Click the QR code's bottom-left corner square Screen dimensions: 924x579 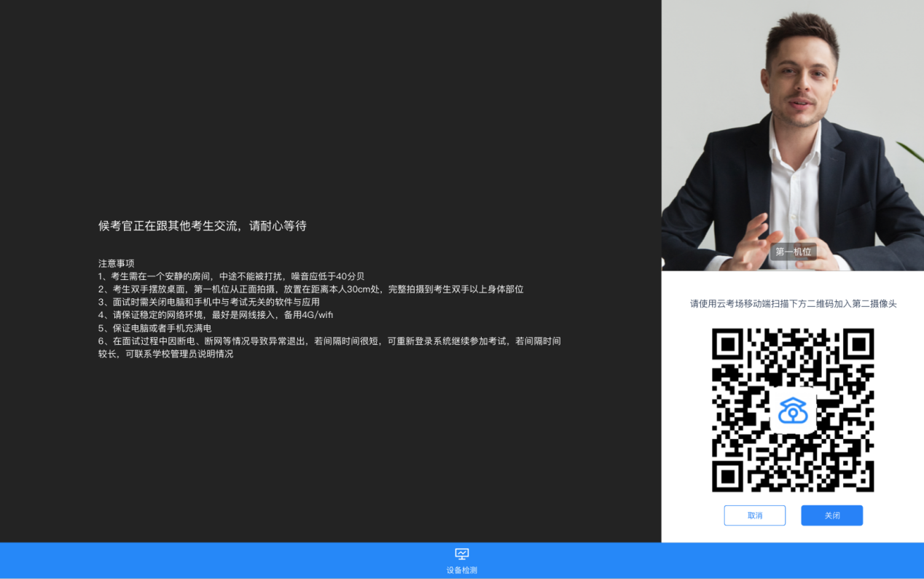click(727, 475)
